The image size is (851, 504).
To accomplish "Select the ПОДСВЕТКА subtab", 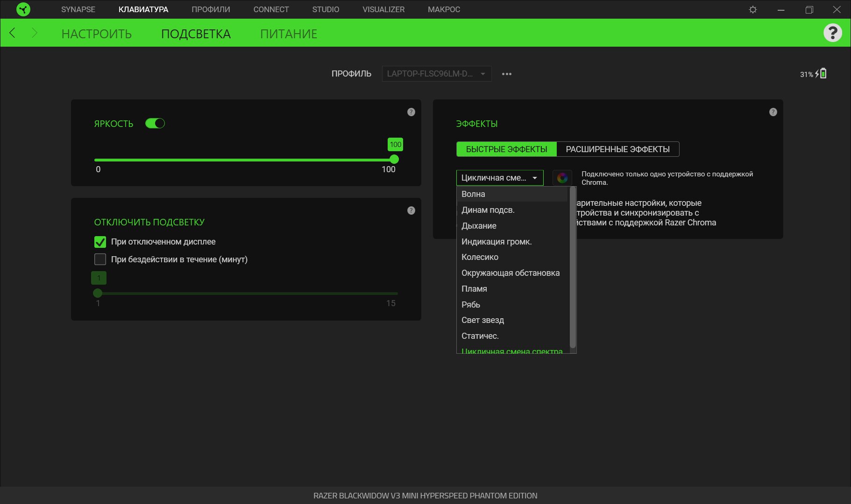I will tap(196, 34).
